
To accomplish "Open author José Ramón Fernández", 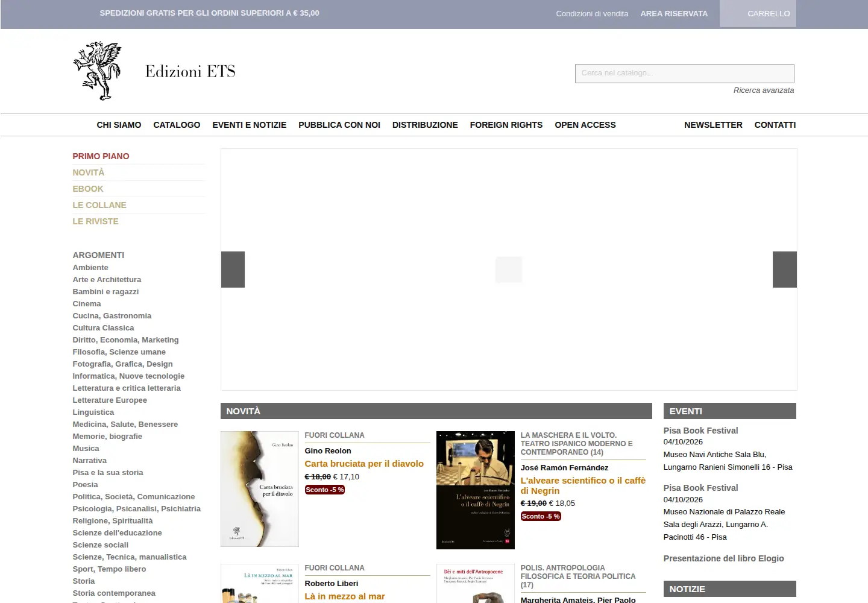I will [564, 468].
